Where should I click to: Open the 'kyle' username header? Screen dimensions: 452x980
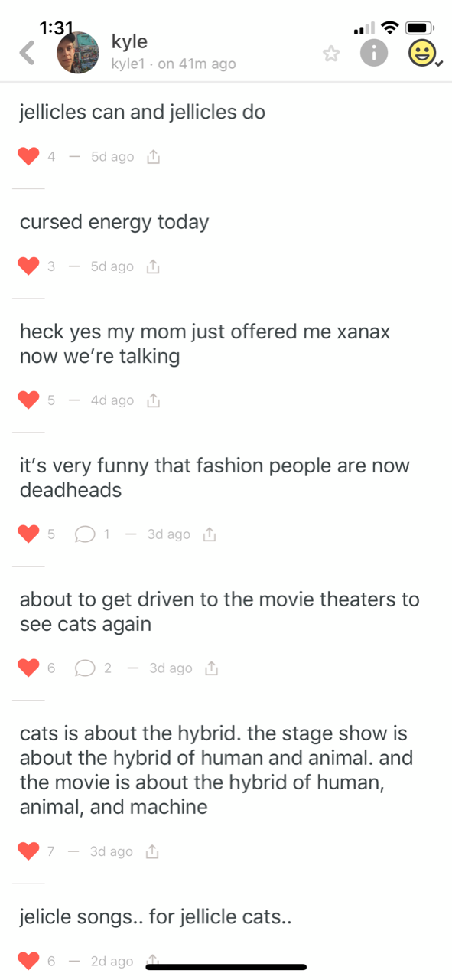129,41
